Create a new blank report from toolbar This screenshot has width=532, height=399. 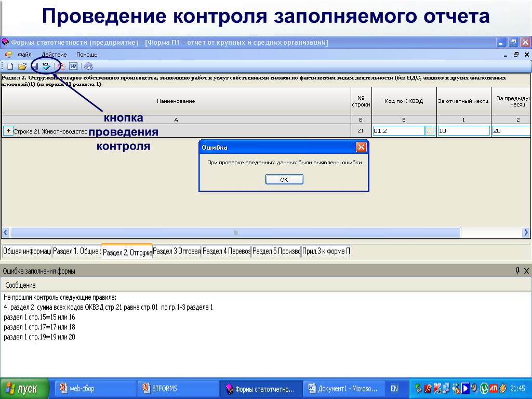point(10,66)
